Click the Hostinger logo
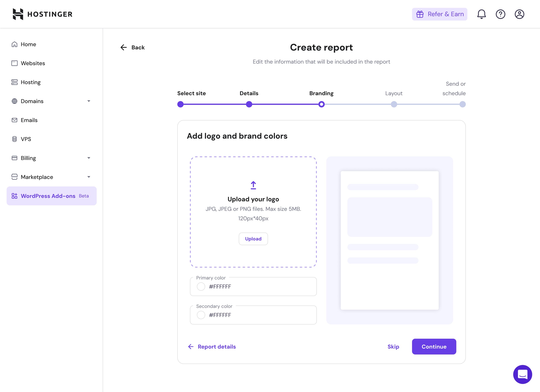This screenshot has height=392, width=540. tap(42, 14)
